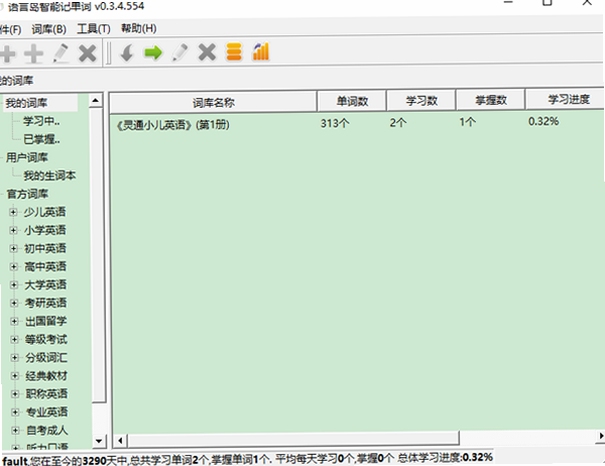Sort by 掌握数 column header
The image size is (605, 466).
(x=490, y=100)
